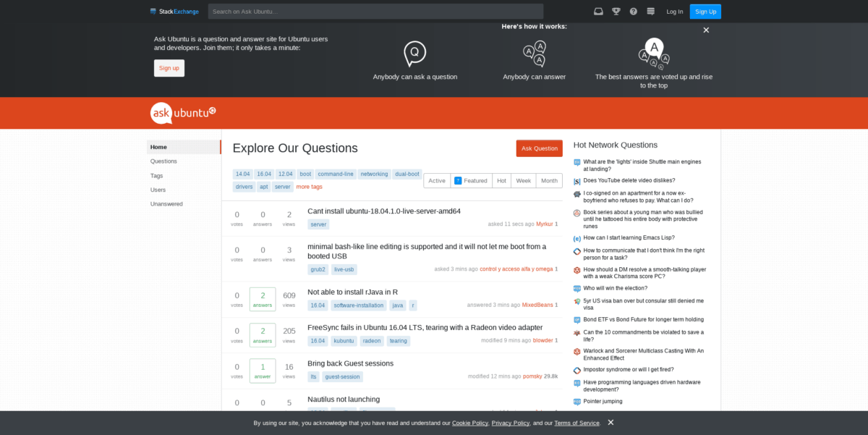Viewport: 868px width, 435px height.
Task: Open 'Nautilus not launching' question
Action: [x=344, y=400]
